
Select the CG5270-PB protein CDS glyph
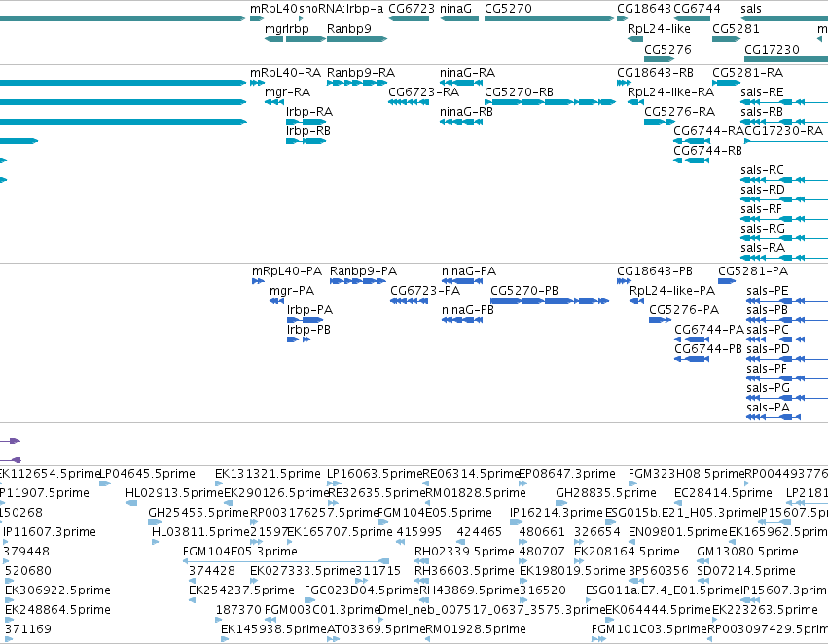click(x=550, y=301)
